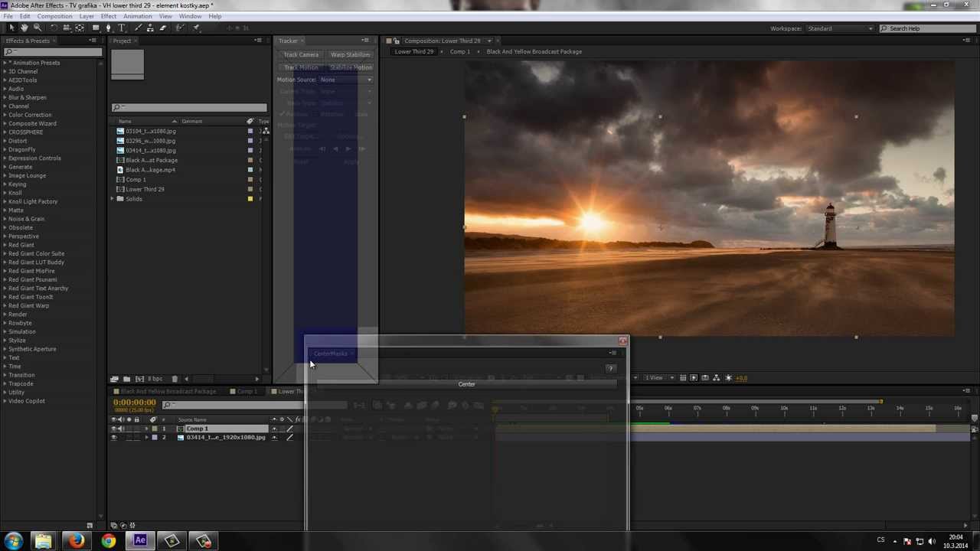Click the Effects & Presets search field
Screen dimensions: 980x551
pos(52,52)
